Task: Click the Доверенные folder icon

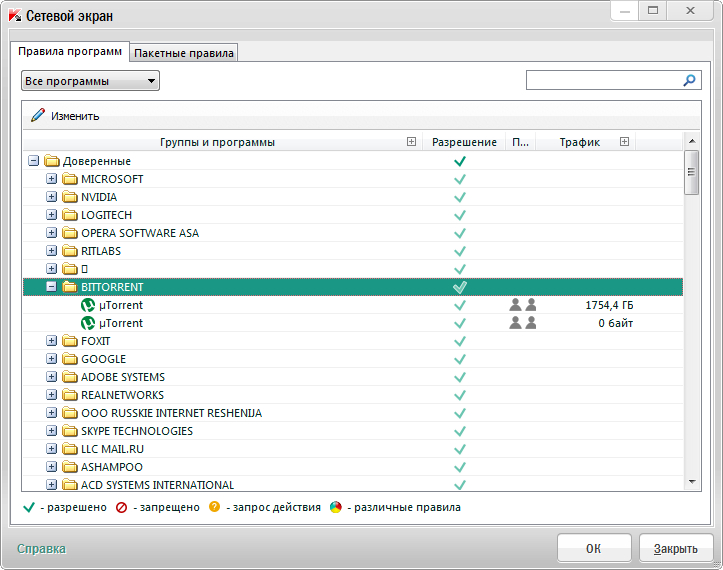Action: [52, 161]
